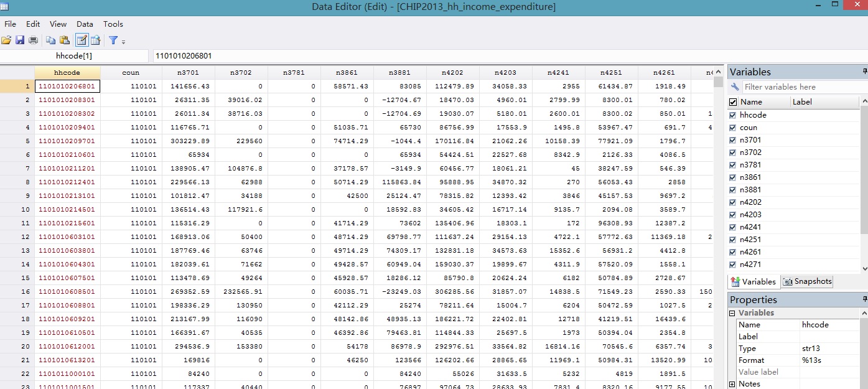
Task: Uncheck the n4202 variable checkbox
Action: [x=733, y=202]
